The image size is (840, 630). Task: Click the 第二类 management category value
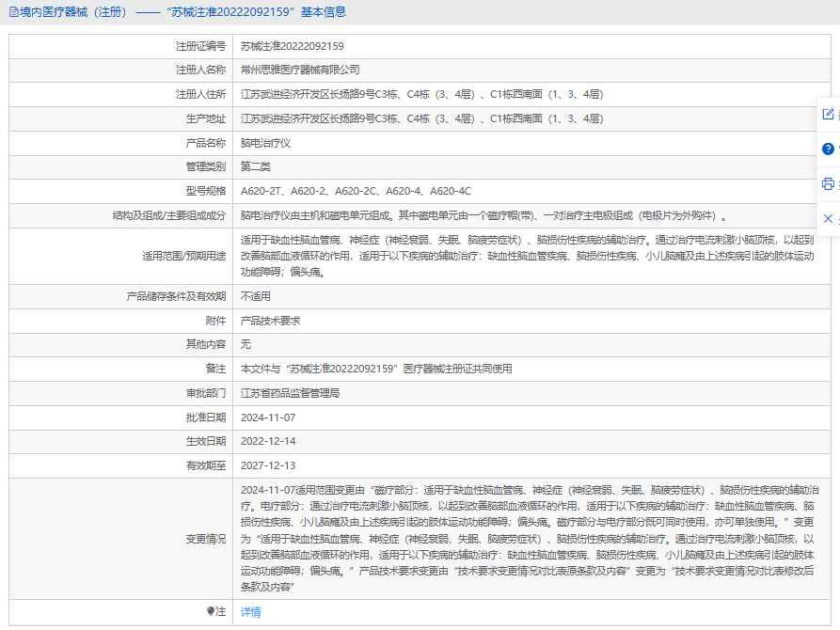(256, 166)
